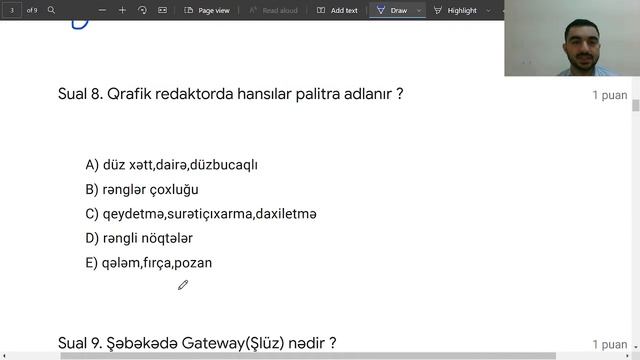Click the 'of 9' page count text

pos(32,10)
